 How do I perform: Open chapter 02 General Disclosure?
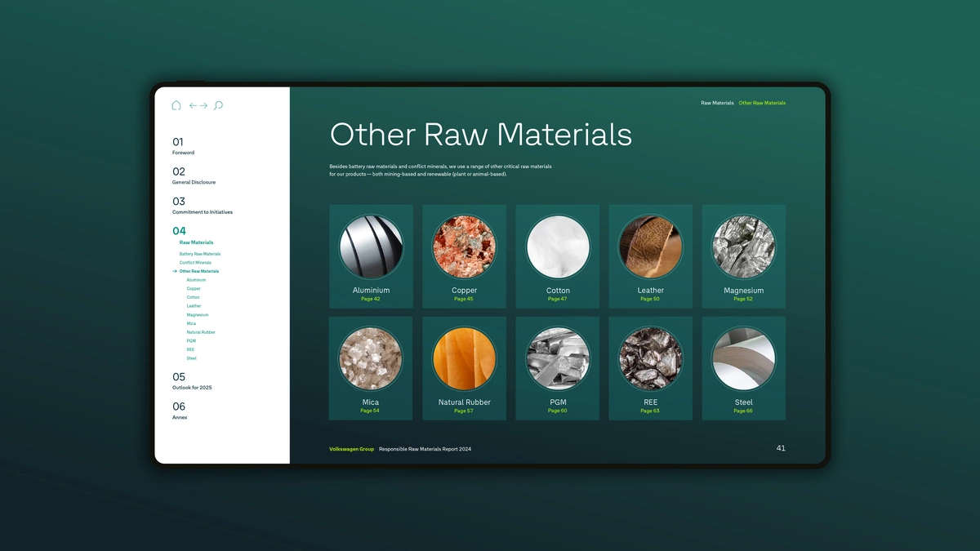pos(193,176)
